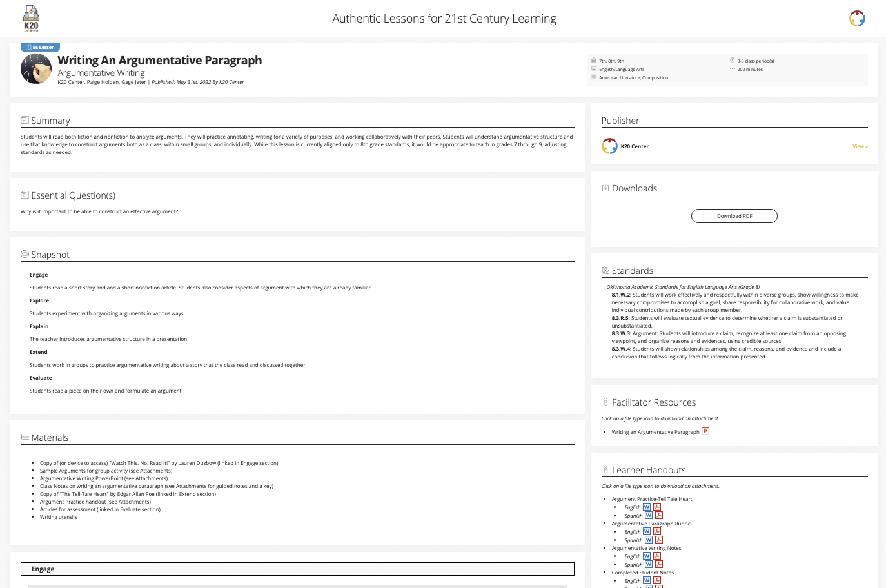Download English PDF of Completed Student Notes
This screenshot has width=886, height=588.
pyautogui.click(x=657, y=581)
